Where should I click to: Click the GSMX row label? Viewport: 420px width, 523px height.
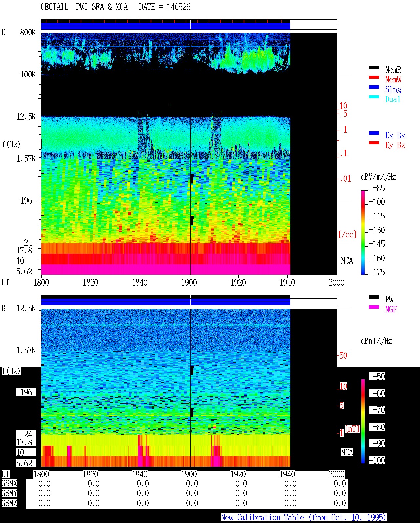click(9, 484)
